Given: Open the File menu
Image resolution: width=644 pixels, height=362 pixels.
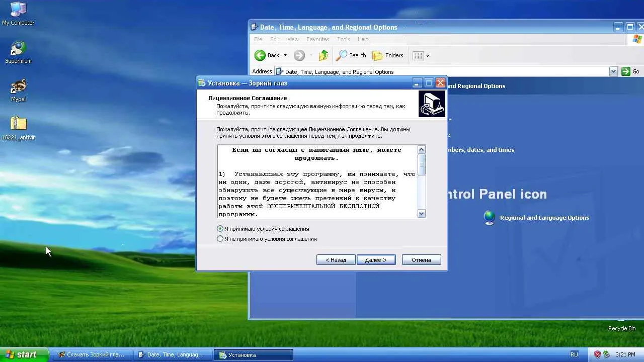Looking at the screenshot, I should tap(258, 39).
